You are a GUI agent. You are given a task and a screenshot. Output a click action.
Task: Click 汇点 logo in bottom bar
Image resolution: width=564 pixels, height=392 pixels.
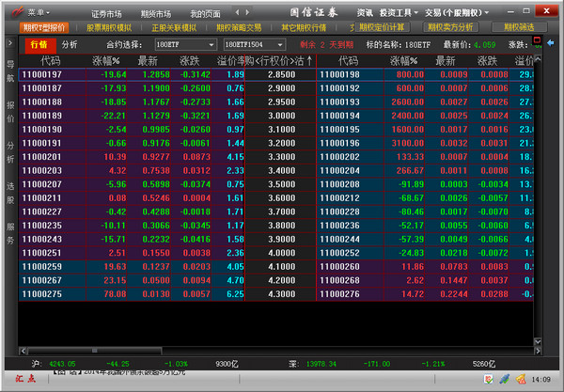25,379
